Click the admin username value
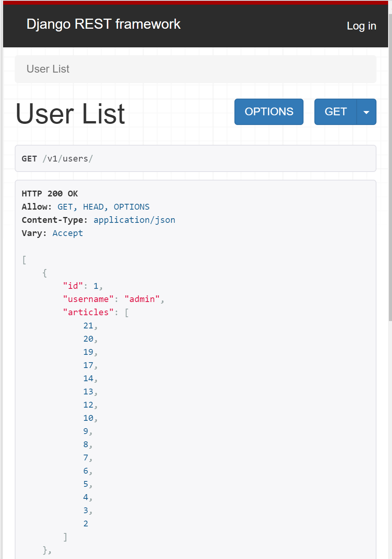The width and height of the screenshot is (392, 559). pyautogui.click(x=142, y=299)
